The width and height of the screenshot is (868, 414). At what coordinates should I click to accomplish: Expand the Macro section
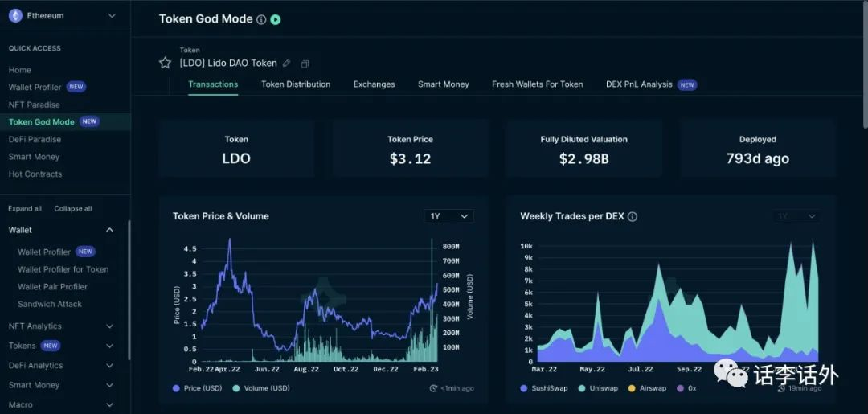[109, 405]
